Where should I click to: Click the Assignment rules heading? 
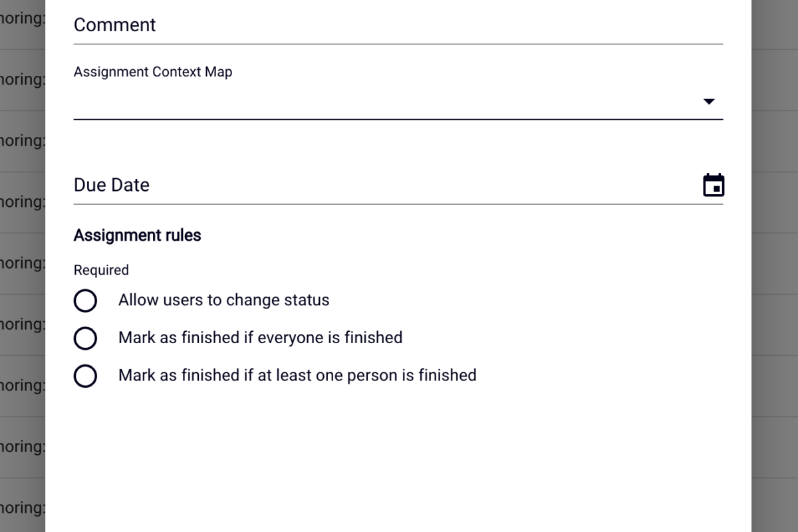138,235
